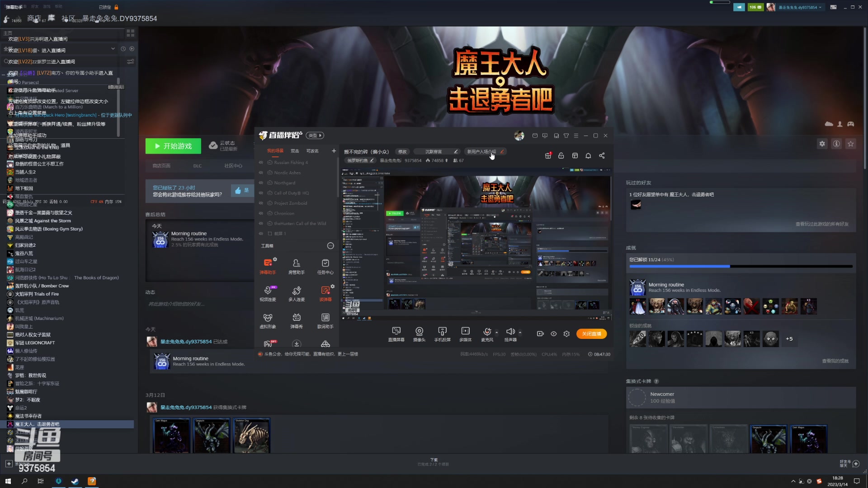Click green 开始游戏 play button
This screenshot has width=868, height=488.
click(173, 146)
